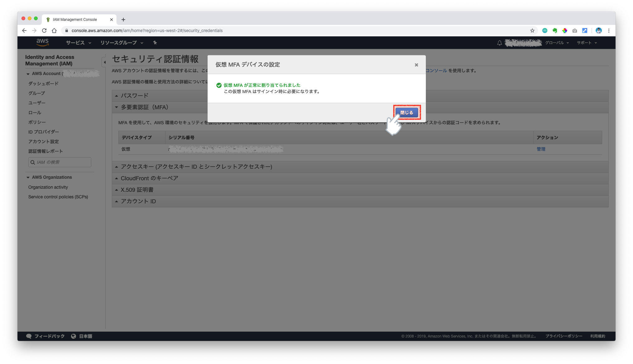Open the サポート dropdown
This screenshot has width=633, height=364.
(x=586, y=43)
